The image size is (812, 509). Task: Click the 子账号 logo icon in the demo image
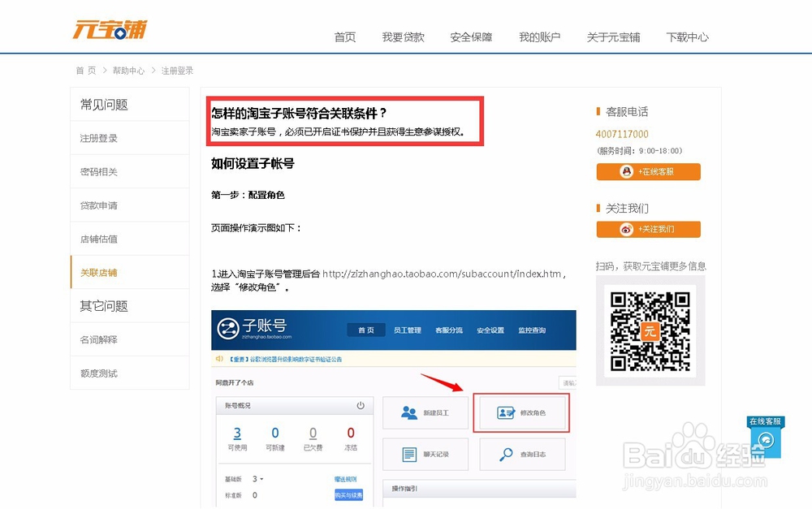(227, 328)
